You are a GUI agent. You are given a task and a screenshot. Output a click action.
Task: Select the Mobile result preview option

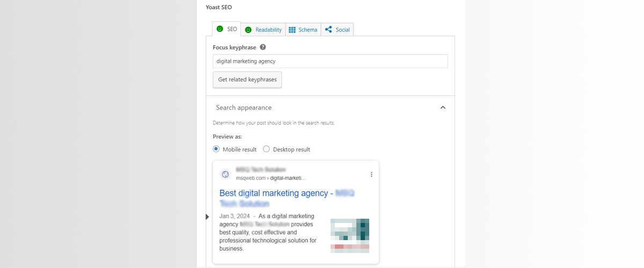tap(216, 150)
